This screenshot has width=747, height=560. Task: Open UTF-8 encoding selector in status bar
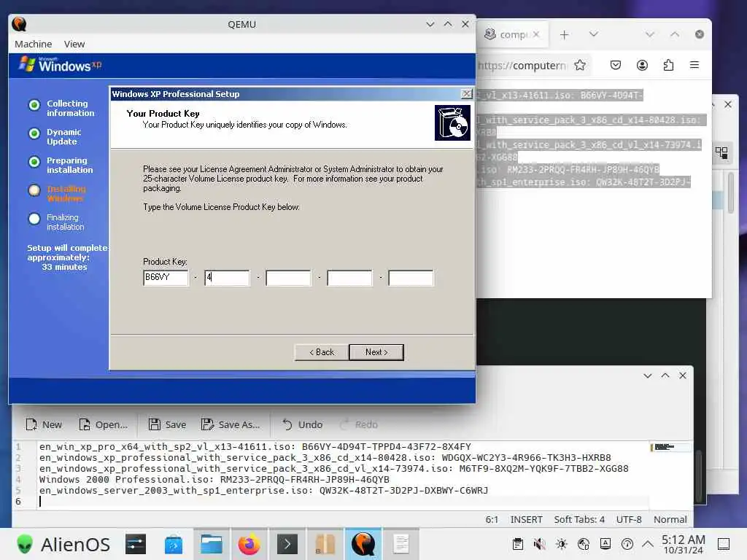point(629,519)
